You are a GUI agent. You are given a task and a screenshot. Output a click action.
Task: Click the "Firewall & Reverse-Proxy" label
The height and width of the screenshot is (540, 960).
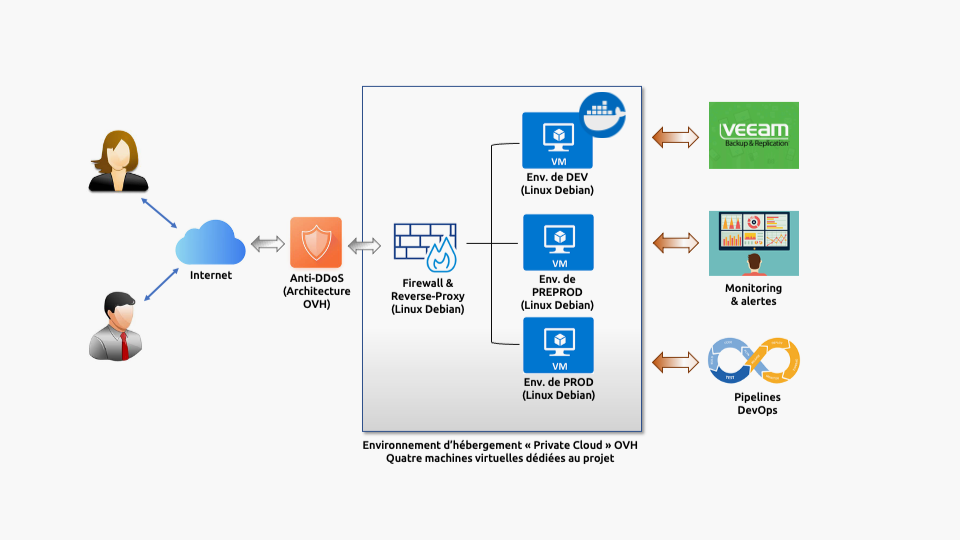pos(427,296)
